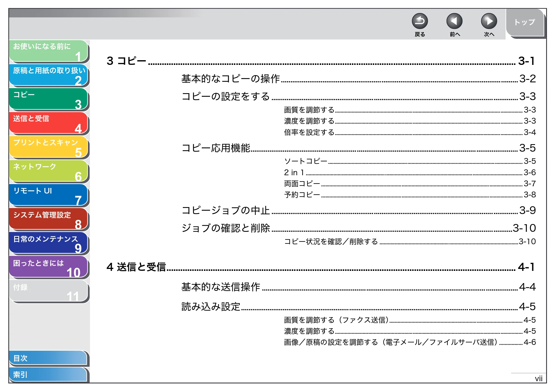Jump to 基本的なコピーの操作 entry
The height and width of the screenshot is (392, 555).
pos(359,78)
